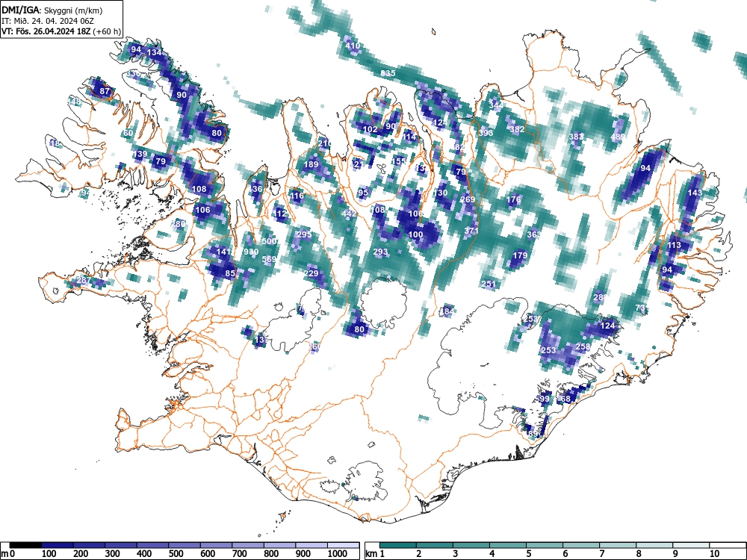Click the visibility value 410 offshore north
Screen dimensions: 747x560
click(x=353, y=46)
